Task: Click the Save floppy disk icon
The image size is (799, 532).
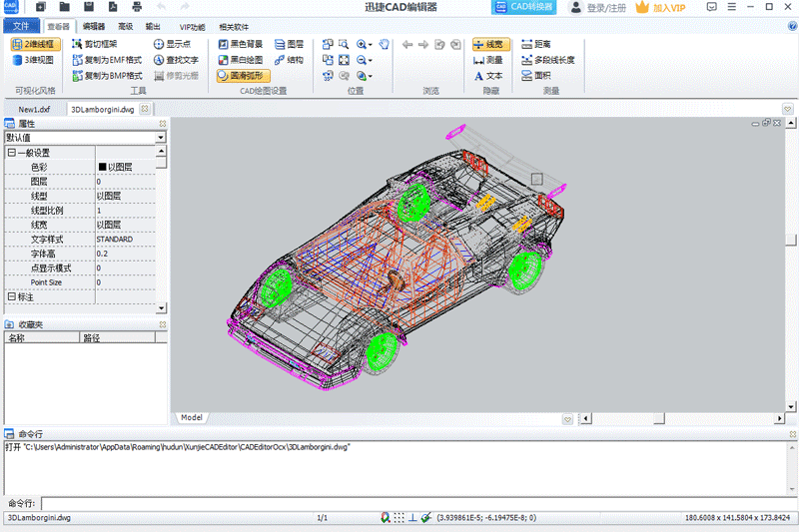Action: point(89,7)
